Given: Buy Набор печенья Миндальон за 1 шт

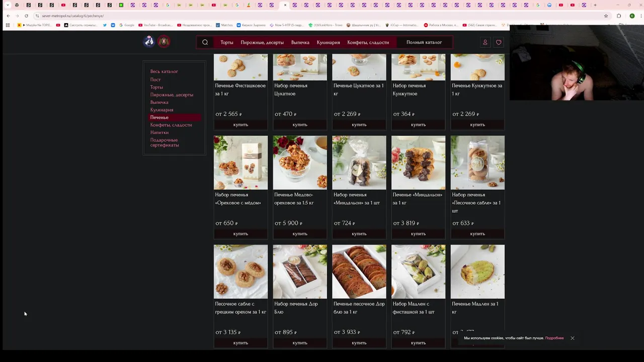Looking at the screenshot, I should (x=359, y=234).
